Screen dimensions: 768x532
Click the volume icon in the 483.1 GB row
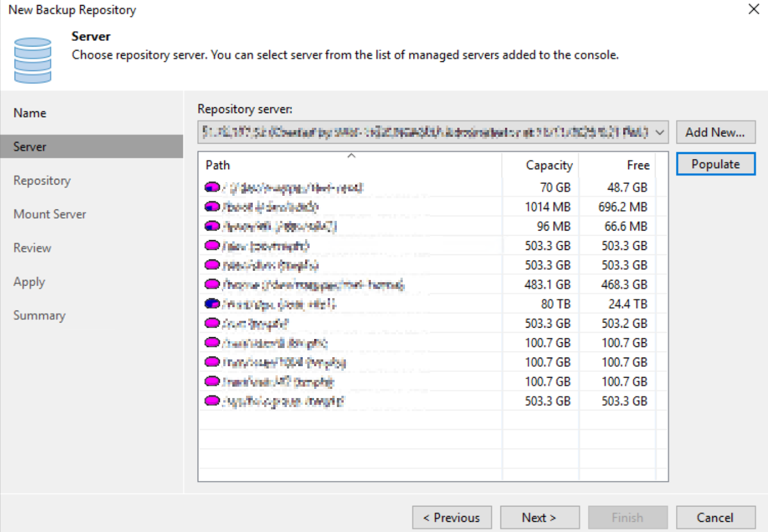coord(212,284)
